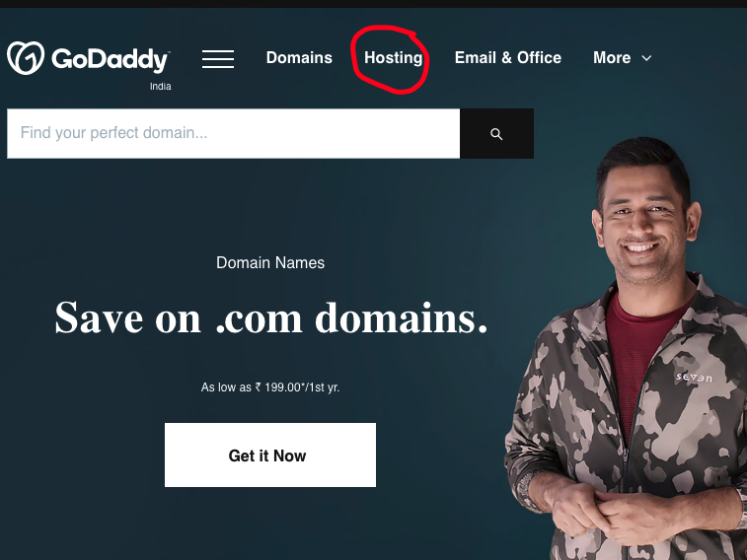Click the GoDaddy heart logo icon
The image size is (747, 560).
coord(26,57)
